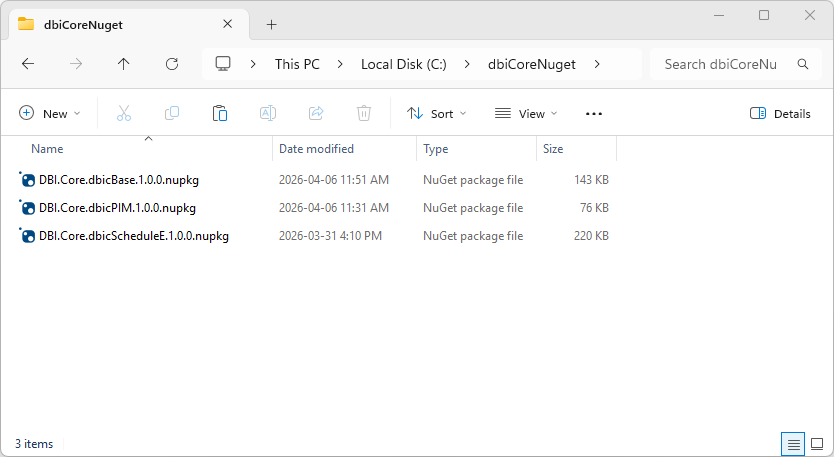The width and height of the screenshot is (834, 457).
Task: Minimize the File Explorer window
Action: coord(719,15)
